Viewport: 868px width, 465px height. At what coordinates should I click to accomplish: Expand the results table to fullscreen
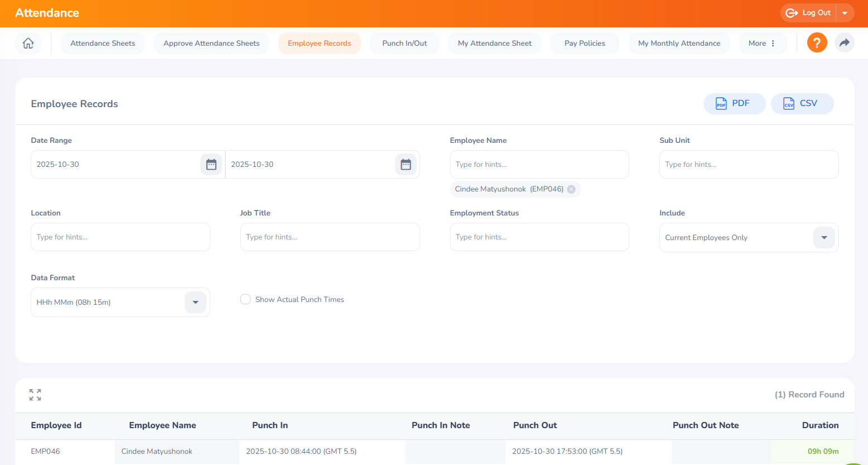[35, 395]
